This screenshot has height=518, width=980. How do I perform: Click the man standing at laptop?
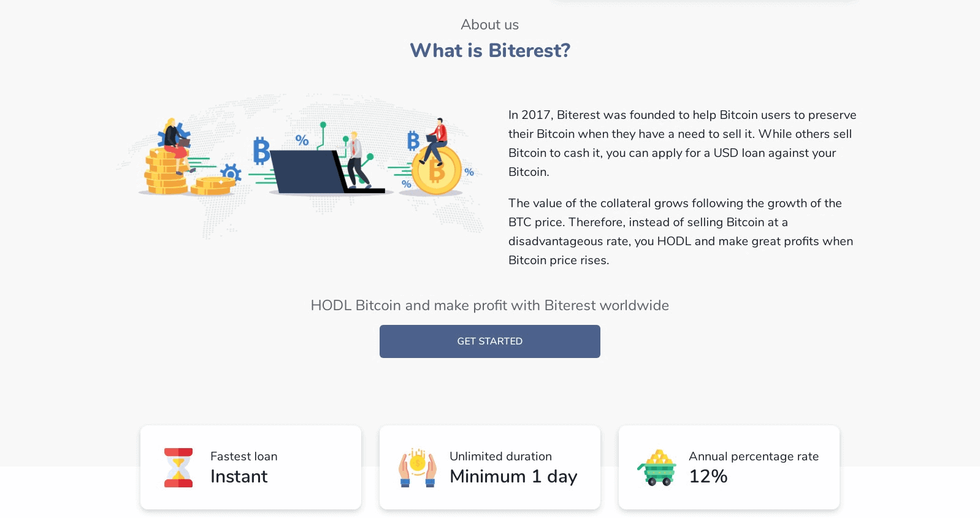356,159
